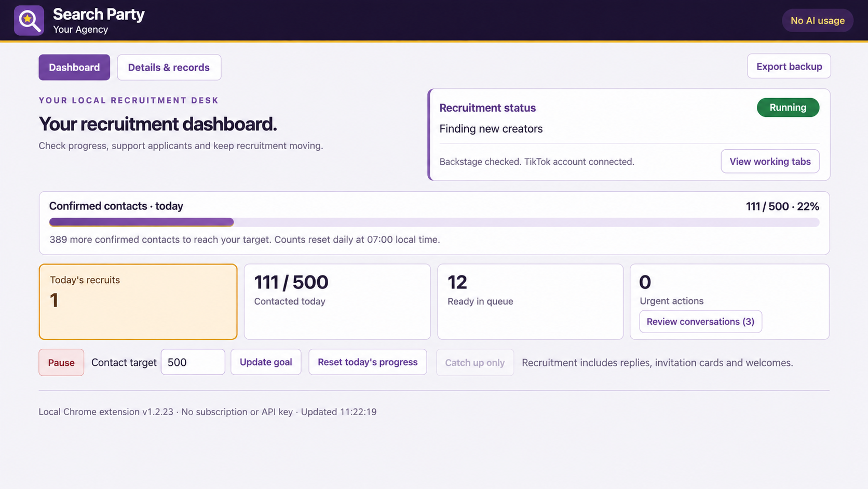Screen dimensions: 868x489
Task: Click the Recruitment includes replies note
Action: coord(657,363)
